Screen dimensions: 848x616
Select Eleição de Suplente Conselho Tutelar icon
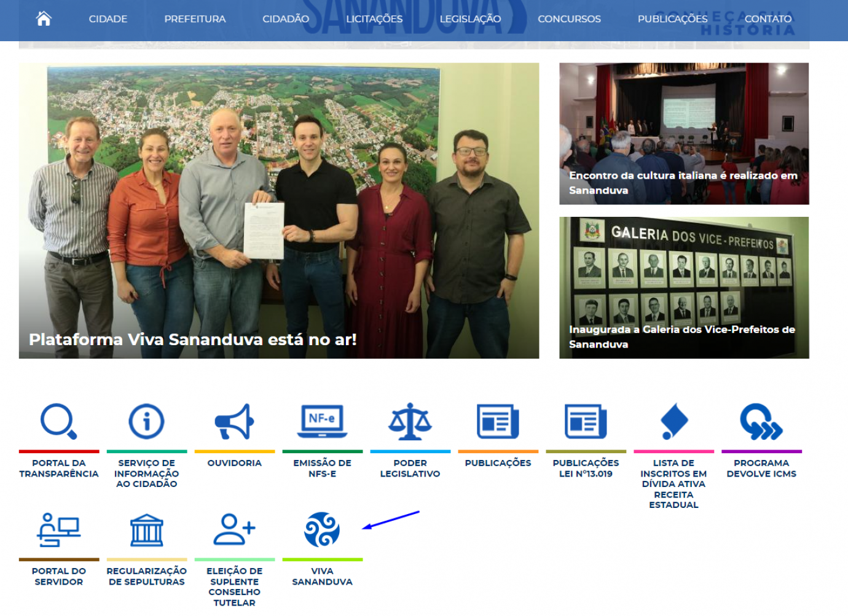[234, 529]
